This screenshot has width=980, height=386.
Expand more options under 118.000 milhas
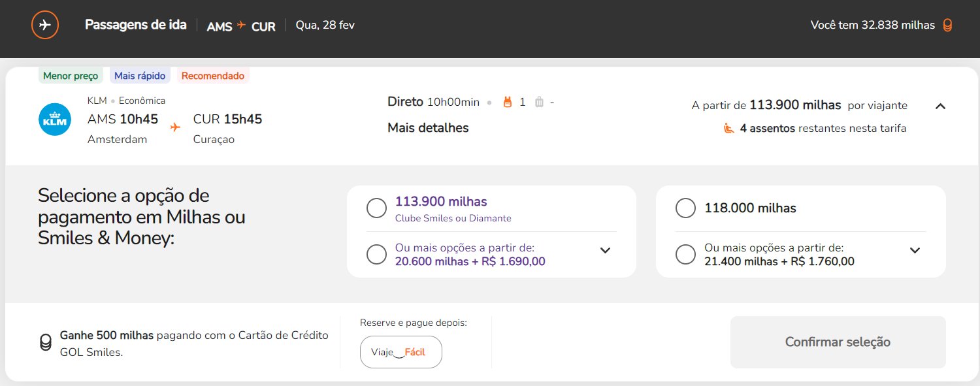[x=915, y=250]
